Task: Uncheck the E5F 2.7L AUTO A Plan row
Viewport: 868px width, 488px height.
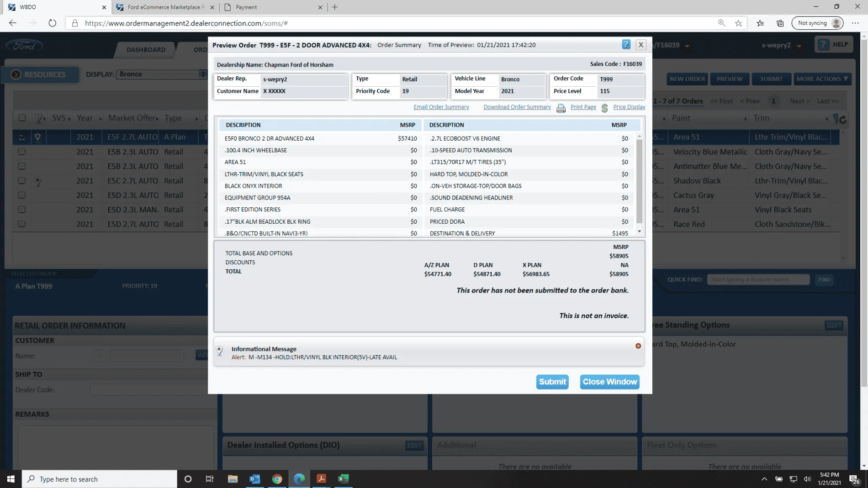Action: (x=22, y=137)
